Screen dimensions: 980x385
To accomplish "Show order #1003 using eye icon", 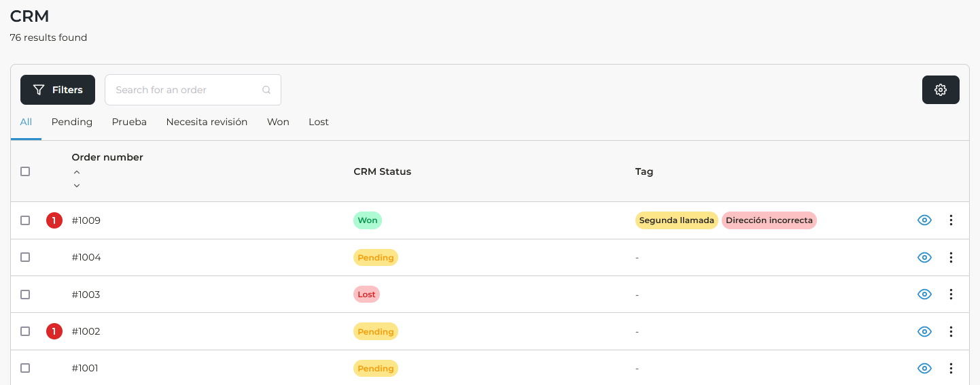I will click(924, 295).
